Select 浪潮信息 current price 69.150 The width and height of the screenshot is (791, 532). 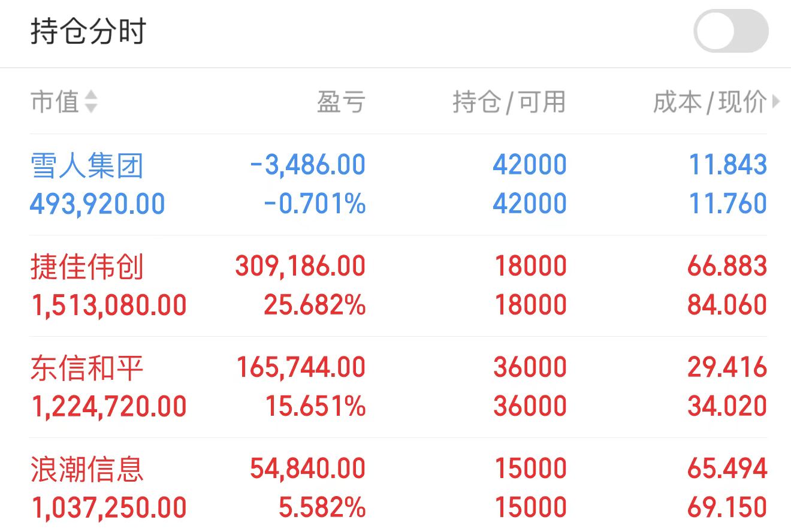coord(727,507)
